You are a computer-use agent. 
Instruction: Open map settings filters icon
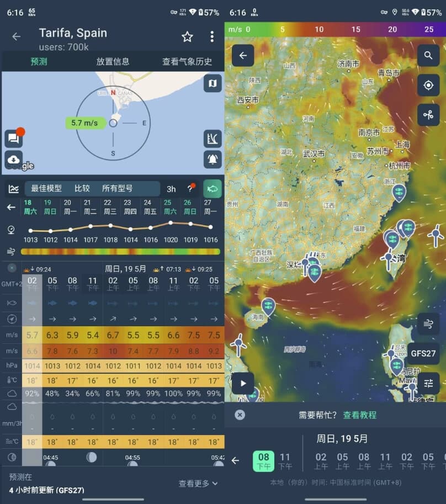click(429, 383)
